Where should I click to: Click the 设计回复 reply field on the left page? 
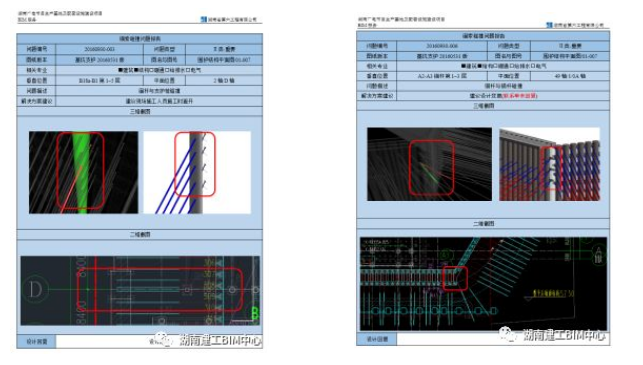point(159,341)
